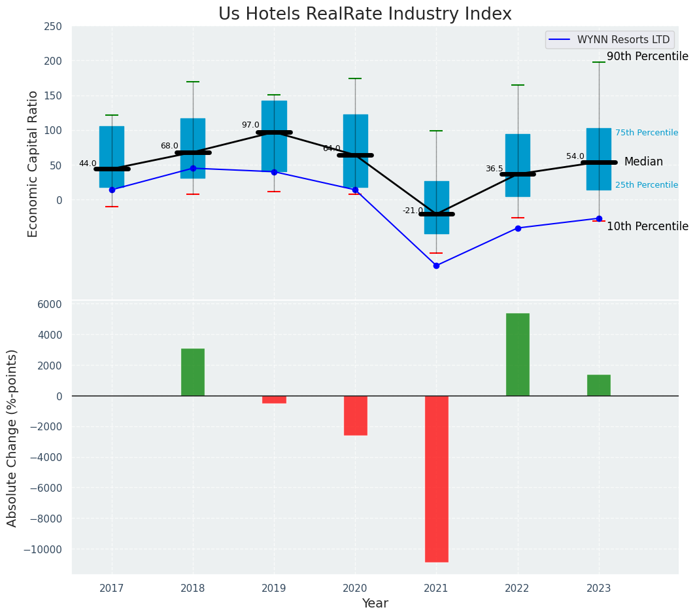This screenshot has width=695, height=616.
Task: Click the 97.0 median value label
Action: [250, 125]
